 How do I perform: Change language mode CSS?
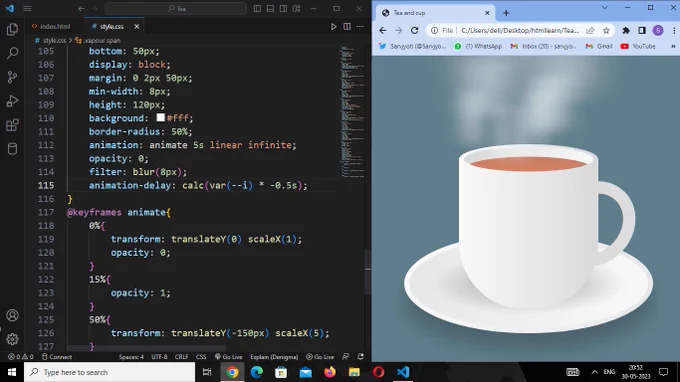(201, 357)
